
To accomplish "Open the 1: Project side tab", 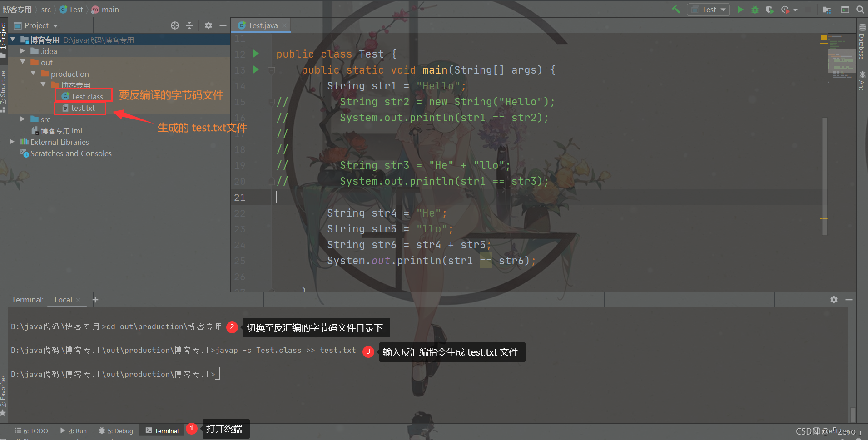I will pyautogui.click(x=3, y=40).
